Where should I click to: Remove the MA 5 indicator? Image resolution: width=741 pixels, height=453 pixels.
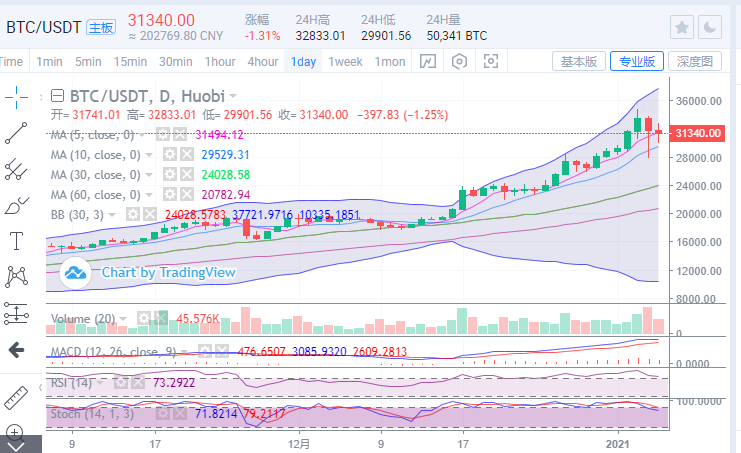point(180,135)
